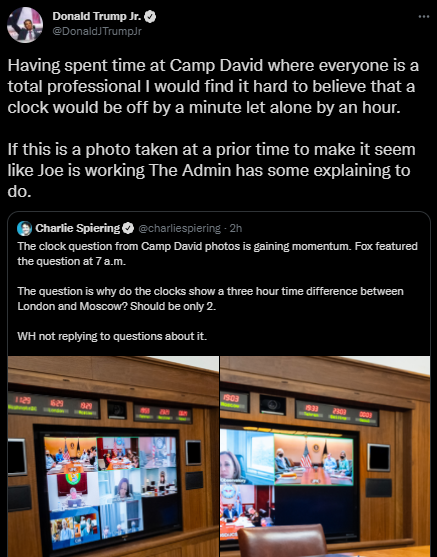Click the quoted tweet text about clock question
The width and height of the screenshot is (437, 557).
217,254
